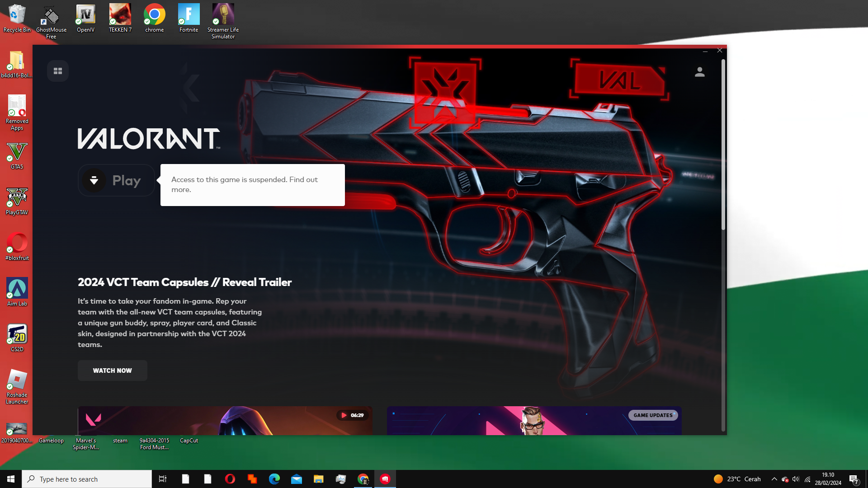This screenshot has height=488, width=868.
Task: Open the account profile icon
Action: coord(699,71)
